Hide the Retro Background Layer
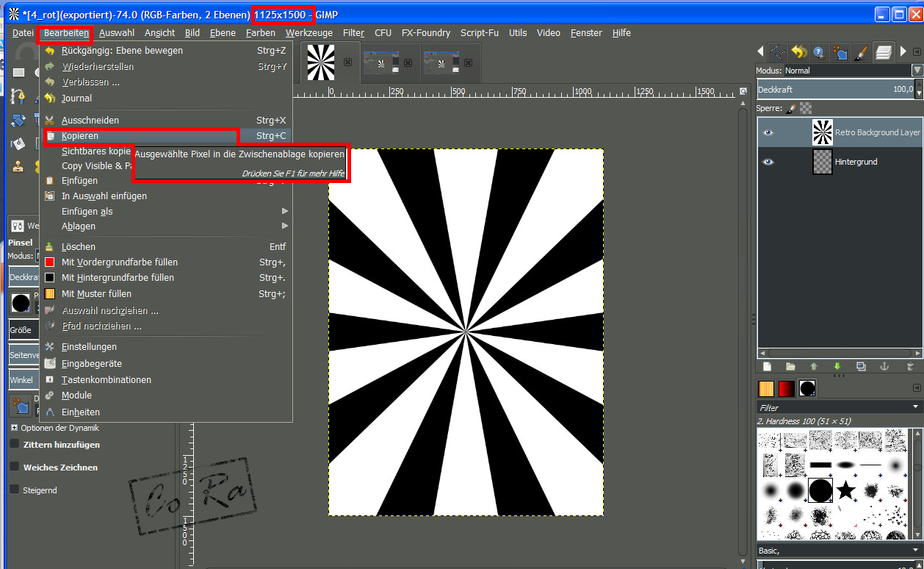924x569 pixels. click(768, 133)
